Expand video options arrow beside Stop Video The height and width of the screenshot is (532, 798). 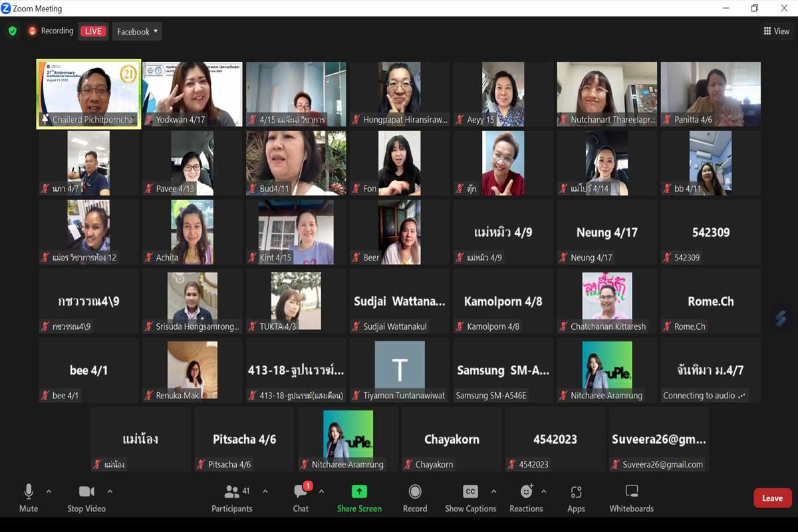click(x=110, y=491)
